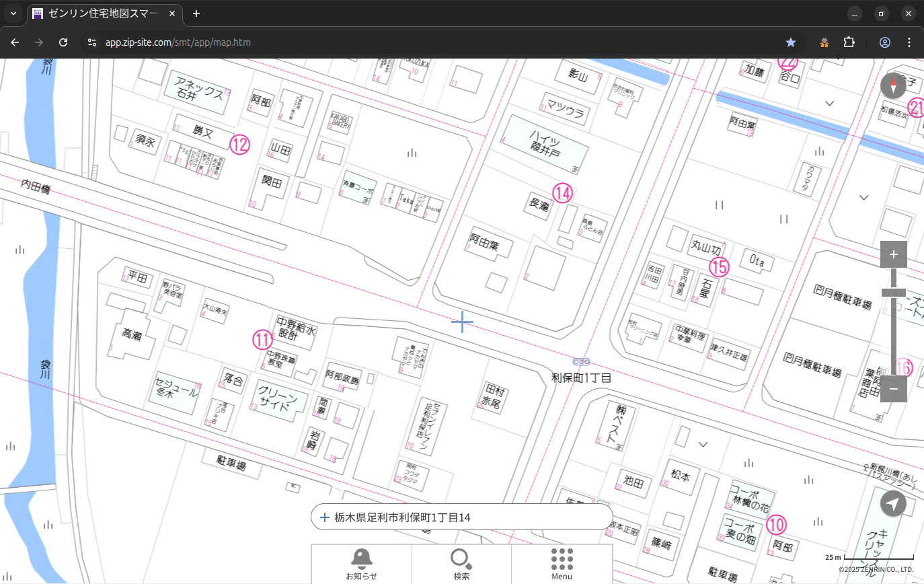Open the お知らせ notifications bell
Viewport: 924px width, 584px height.
pos(361,564)
